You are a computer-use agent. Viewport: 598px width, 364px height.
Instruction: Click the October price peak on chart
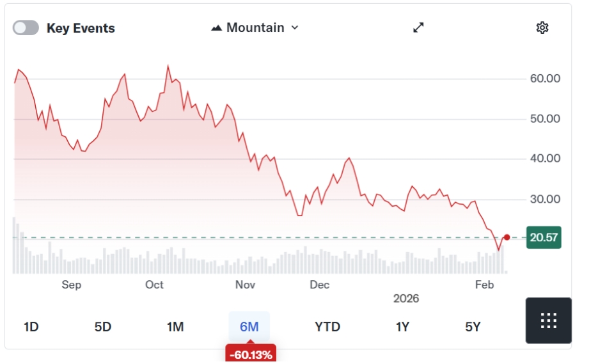pos(168,67)
